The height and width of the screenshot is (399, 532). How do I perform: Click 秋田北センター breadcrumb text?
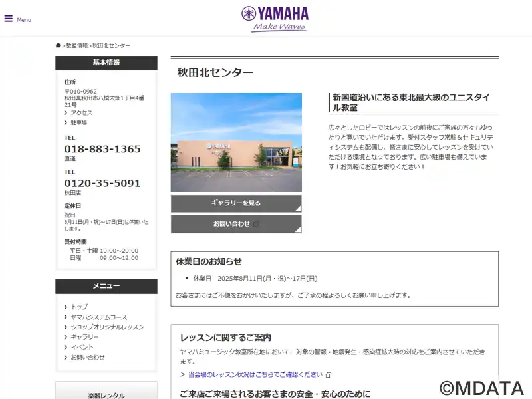[111, 45]
